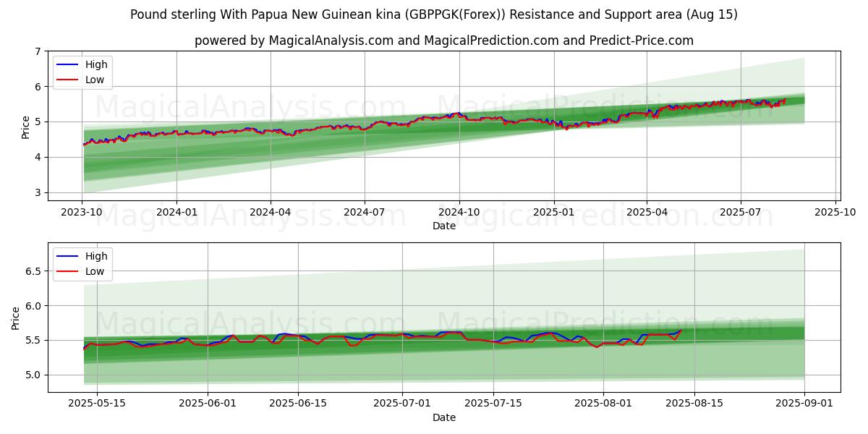The height and width of the screenshot is (434, 868).
Task: Click the bottom chart 'Date' axis label
Action: (444, 417)
